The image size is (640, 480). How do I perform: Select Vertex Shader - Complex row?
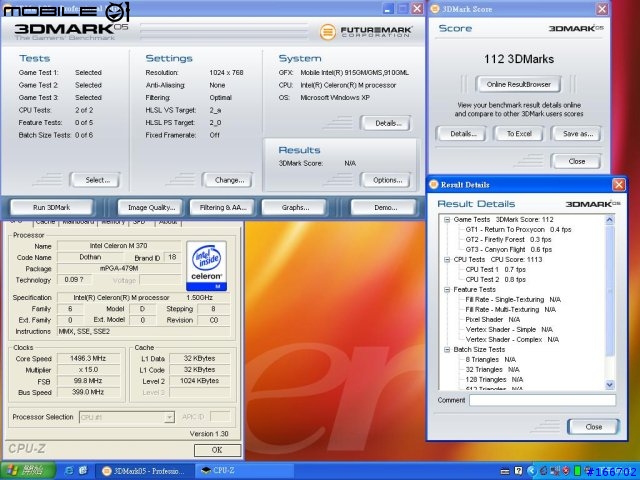(512, 340)
